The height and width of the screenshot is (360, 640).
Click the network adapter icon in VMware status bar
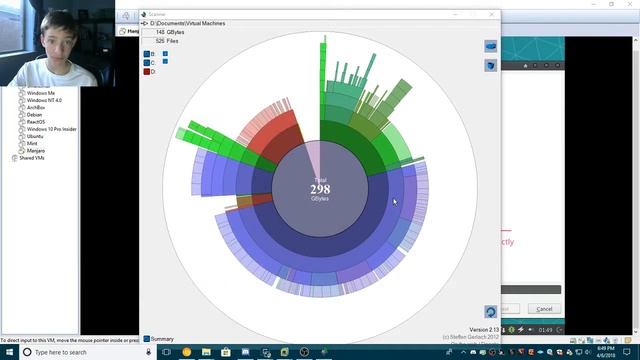(x=590, y=340)
